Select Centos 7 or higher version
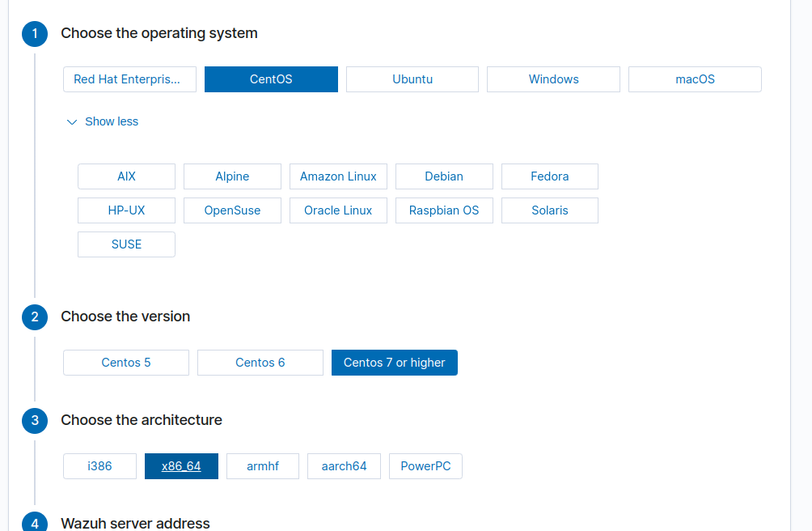Screen dimensions: 812x531 [x=394, y=363]
